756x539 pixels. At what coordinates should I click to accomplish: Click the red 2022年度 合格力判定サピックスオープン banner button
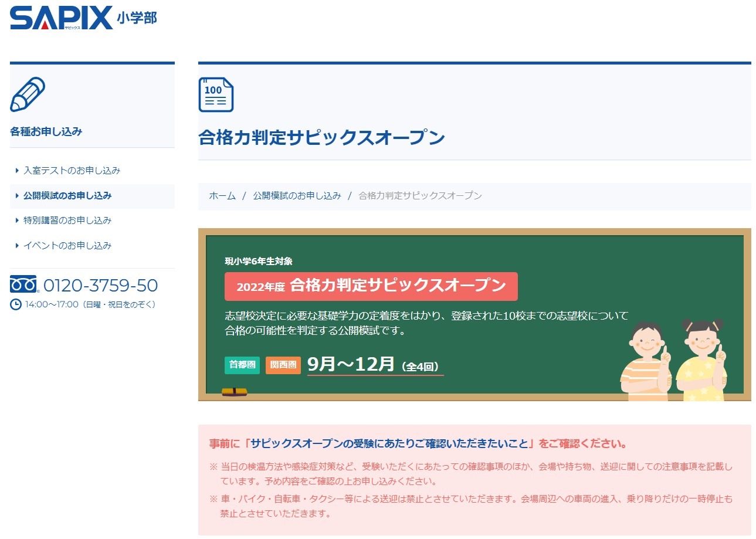(x=371, y=286)
